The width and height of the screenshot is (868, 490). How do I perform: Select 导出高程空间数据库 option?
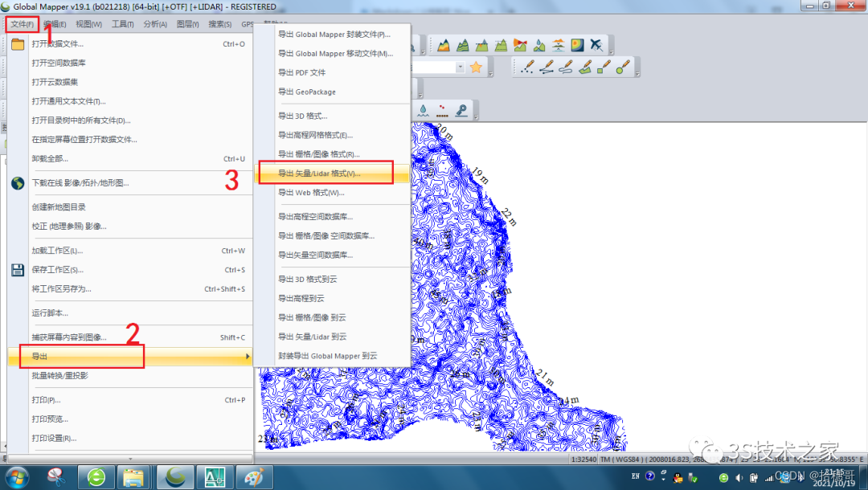(x=332, y=217)
